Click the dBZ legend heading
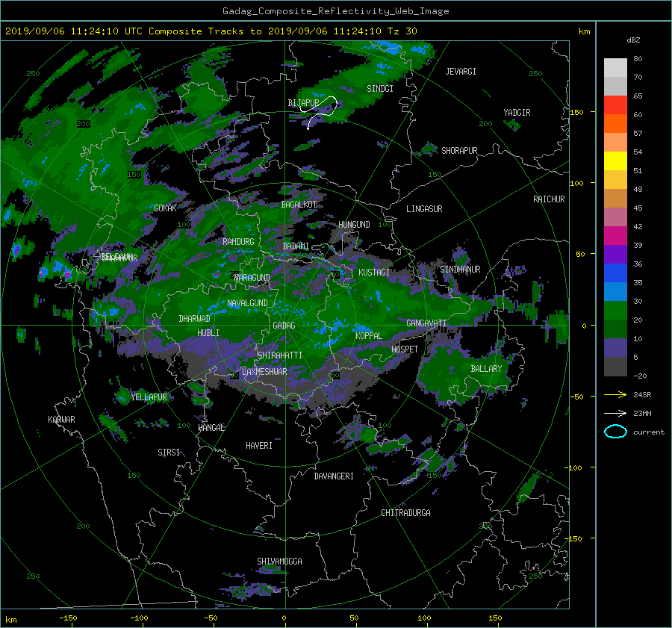 [633, 40]
